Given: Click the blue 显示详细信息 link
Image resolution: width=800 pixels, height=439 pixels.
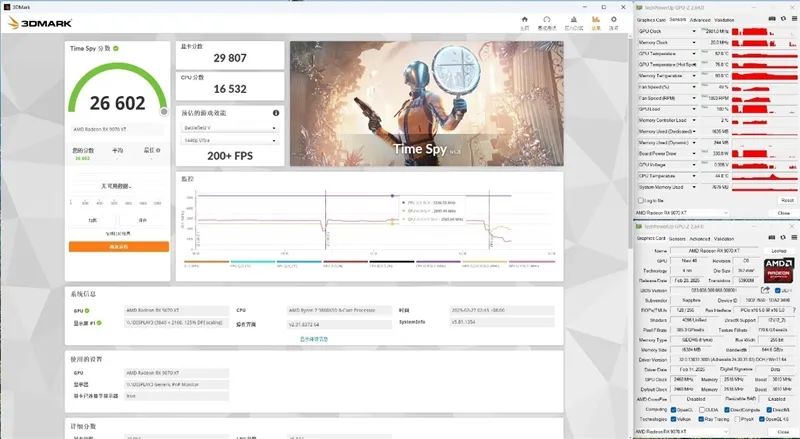Looking at the screenshot, I should point(314,339).
